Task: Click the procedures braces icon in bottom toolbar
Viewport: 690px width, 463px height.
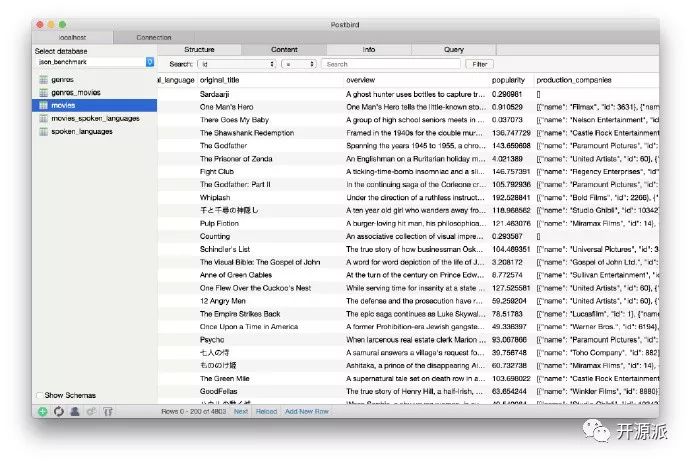Action: pos(108,412)
